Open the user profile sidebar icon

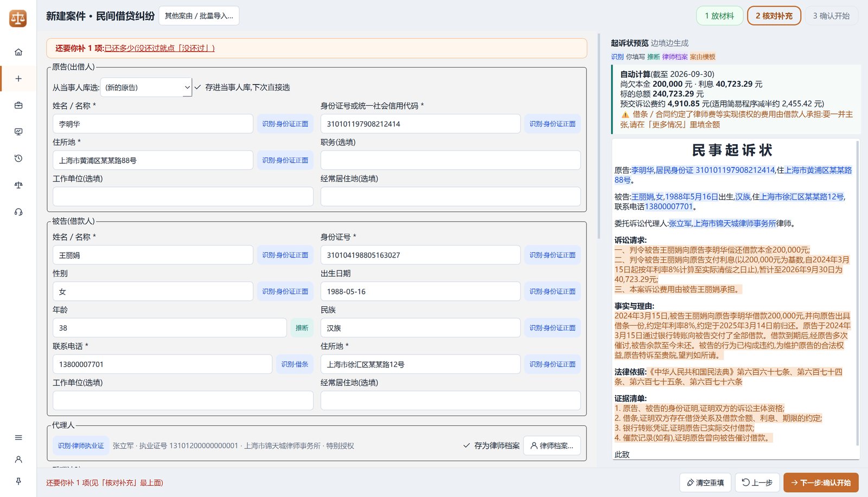tap(18, 459)
